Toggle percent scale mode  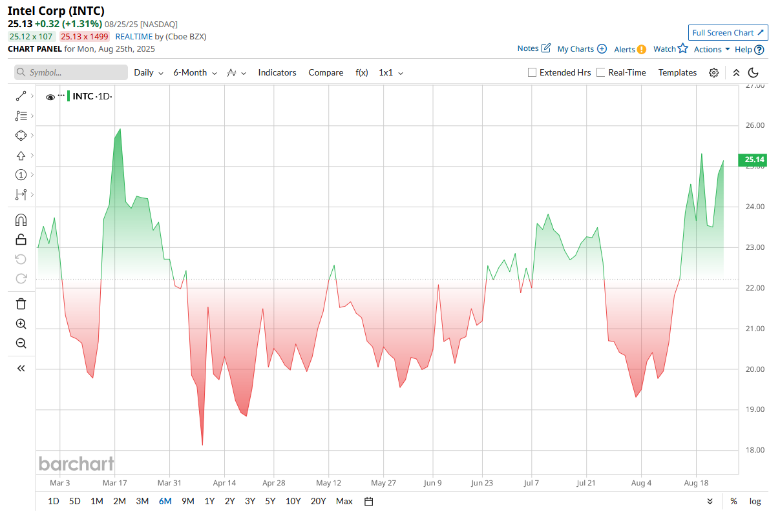point(733,501)
